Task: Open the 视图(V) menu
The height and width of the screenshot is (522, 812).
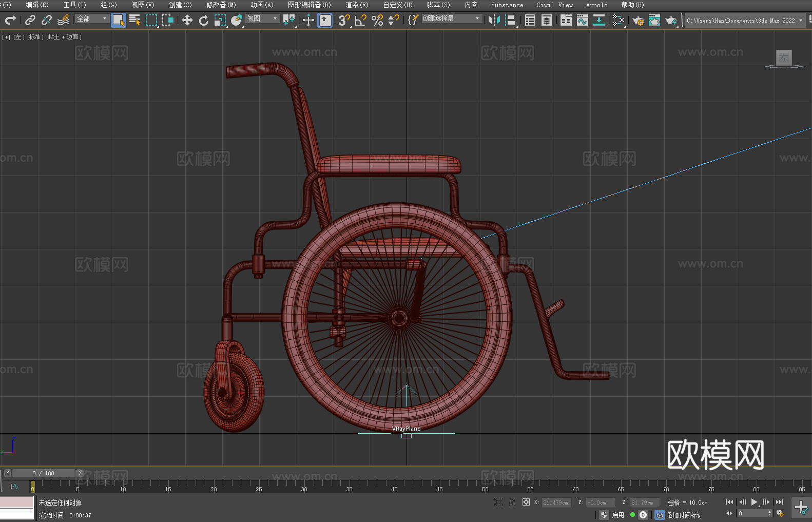Action: (143, 5)
